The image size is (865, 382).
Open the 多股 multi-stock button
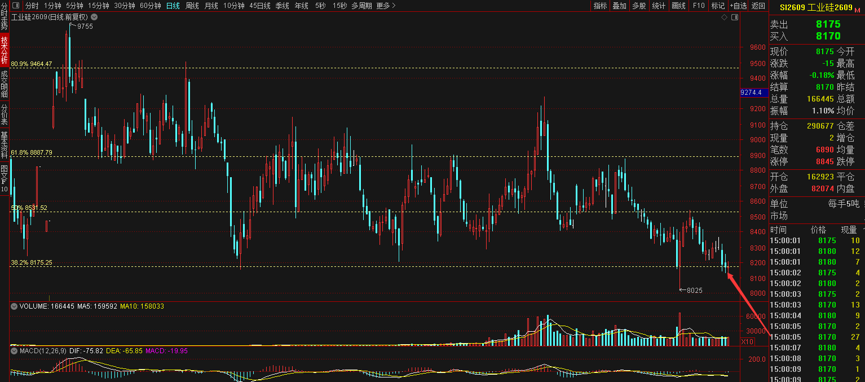[639, 6]
